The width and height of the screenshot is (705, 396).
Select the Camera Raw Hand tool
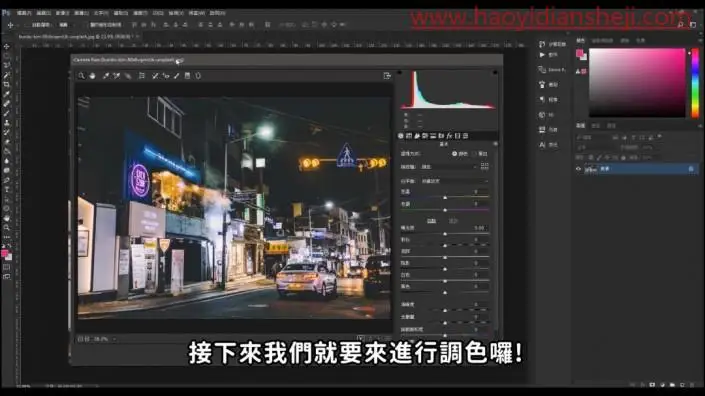tap(93, 76)
